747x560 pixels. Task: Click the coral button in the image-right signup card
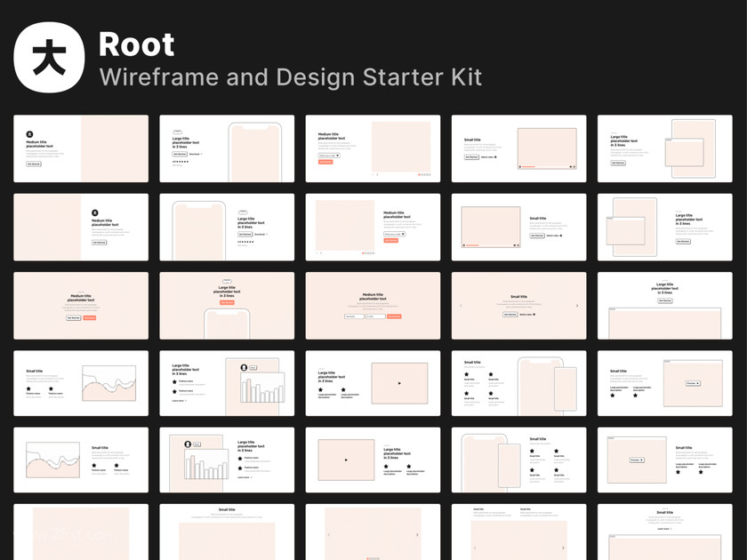click(x=325, y=162)
